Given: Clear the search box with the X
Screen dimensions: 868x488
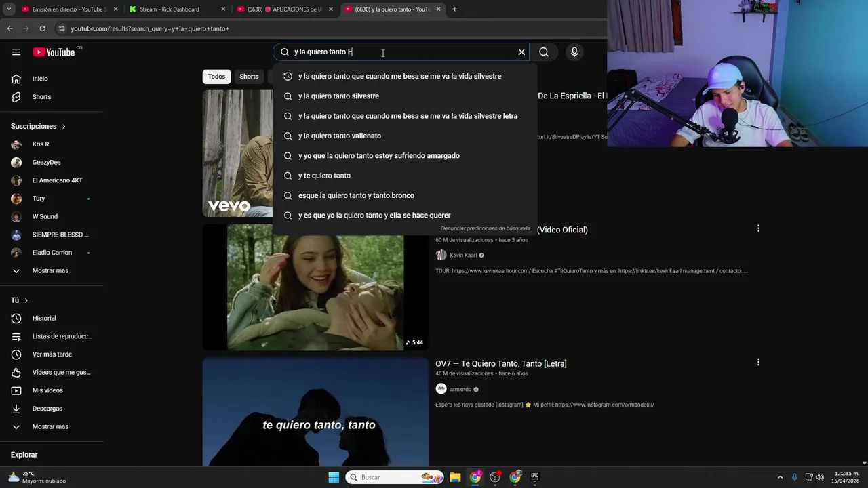Looking at the screenshot, I should (x=521, y=52).
